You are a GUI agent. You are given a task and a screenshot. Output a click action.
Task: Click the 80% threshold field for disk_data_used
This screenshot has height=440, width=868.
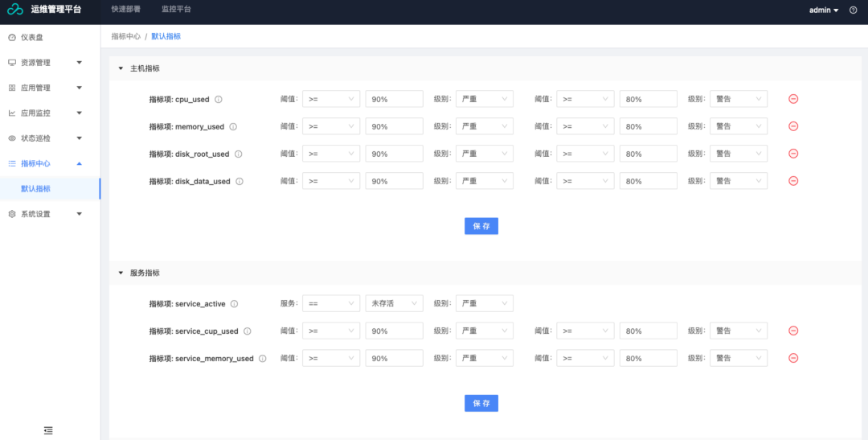649,181
